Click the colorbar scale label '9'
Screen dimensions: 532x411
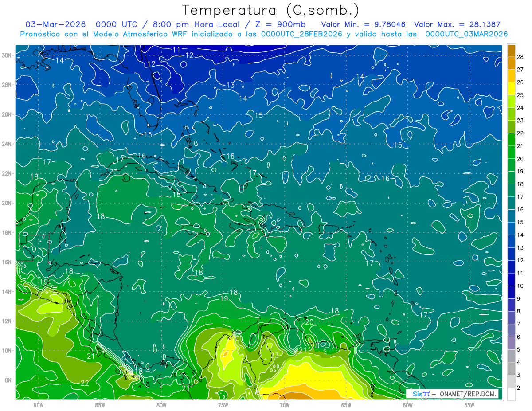519,299
